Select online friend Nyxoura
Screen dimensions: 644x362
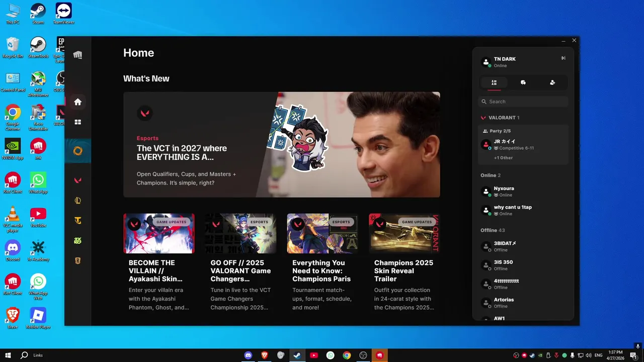(x=523, y=192)
